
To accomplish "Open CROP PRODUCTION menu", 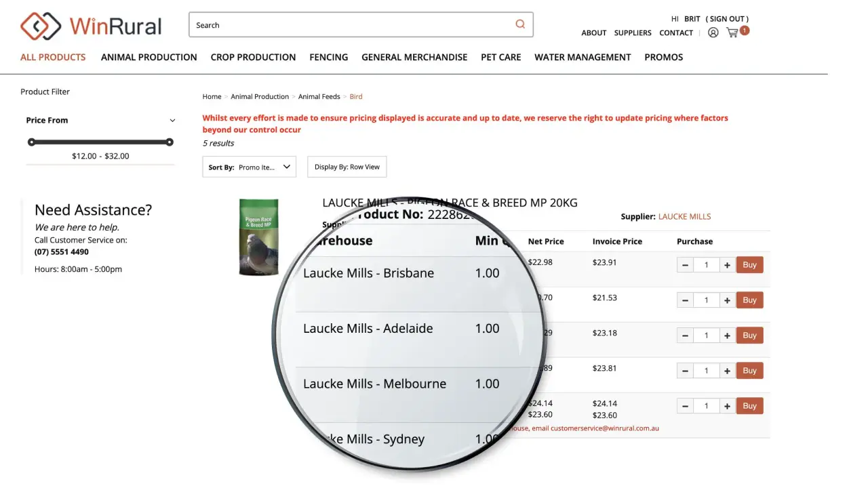I will pos(253,57).
